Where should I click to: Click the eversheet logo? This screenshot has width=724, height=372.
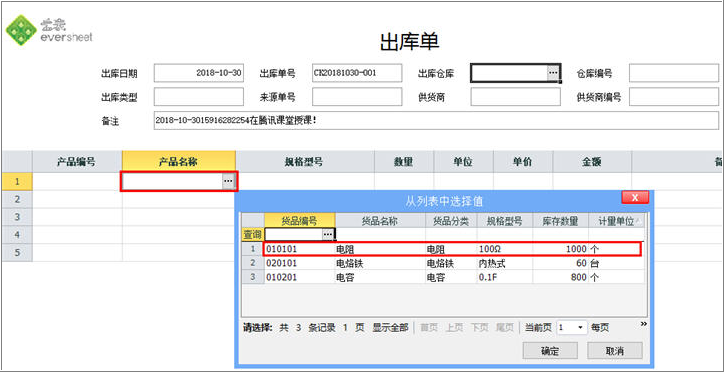(x=49, y=30)
